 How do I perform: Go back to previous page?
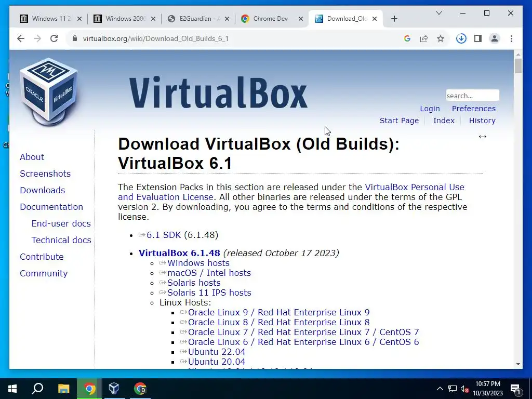tap(21, 38)
